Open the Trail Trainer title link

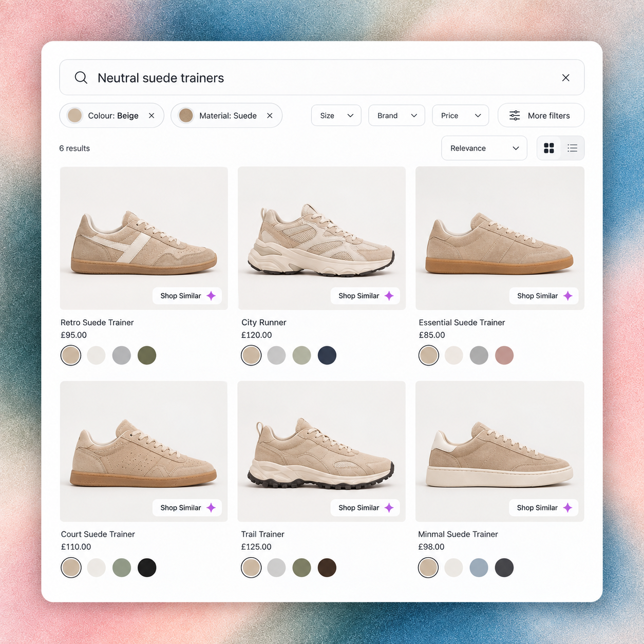(262, 534)
